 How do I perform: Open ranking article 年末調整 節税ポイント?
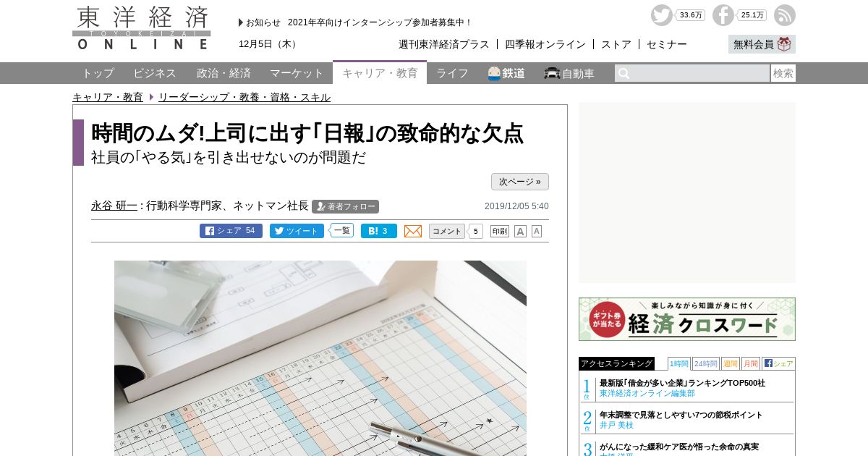coord(681,415)
